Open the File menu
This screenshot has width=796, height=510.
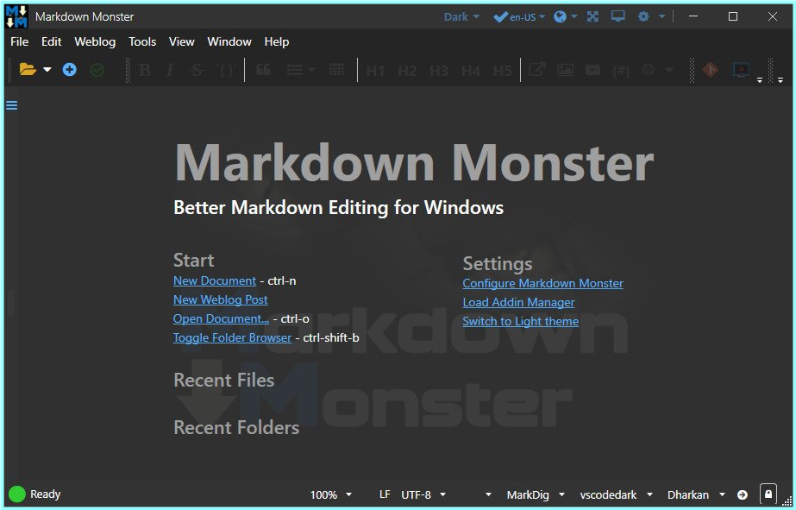19,42
